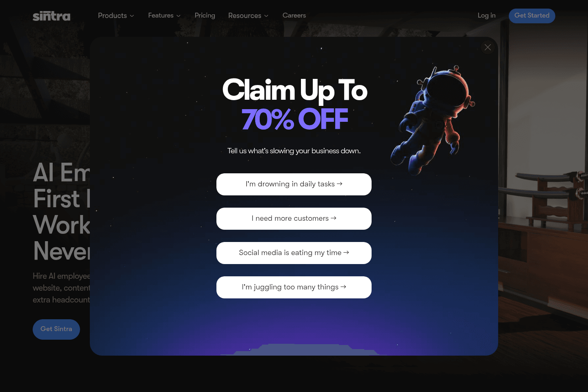Click the Log in link

(487, 16)
